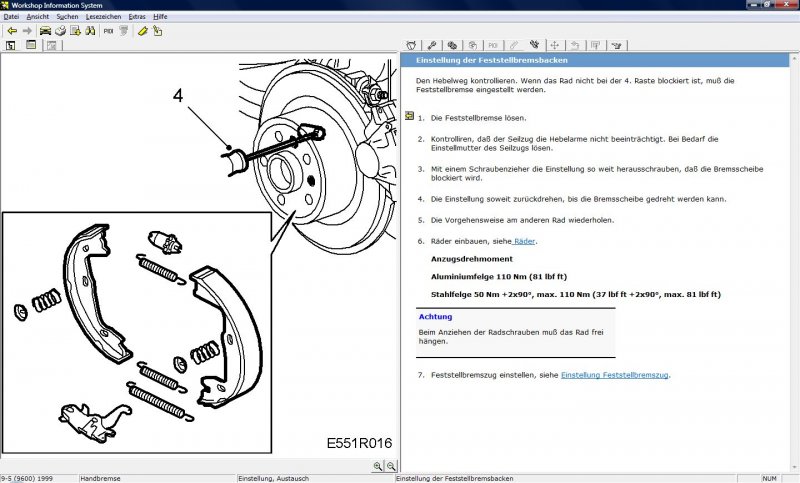800x483 pixels.
Task: Go back with the yellow left arrow
Action: (12, 31)
